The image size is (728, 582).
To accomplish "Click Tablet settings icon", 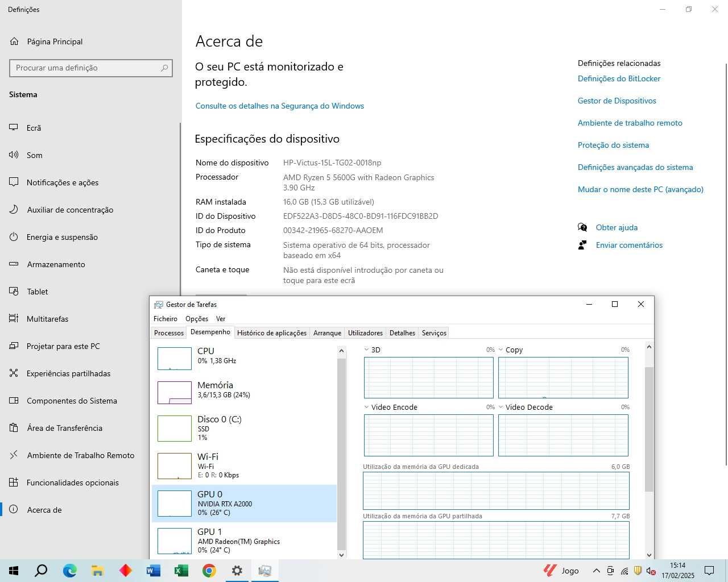I will click(x=14, y=292).
